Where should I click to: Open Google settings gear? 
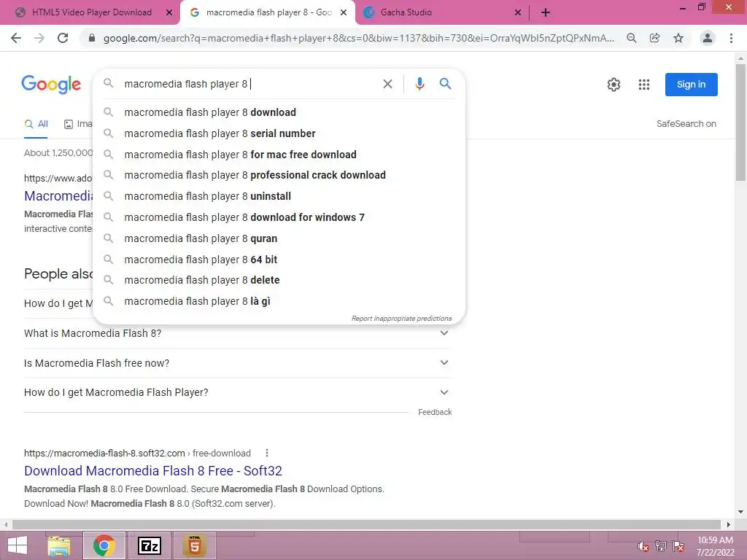coord(614,85)
